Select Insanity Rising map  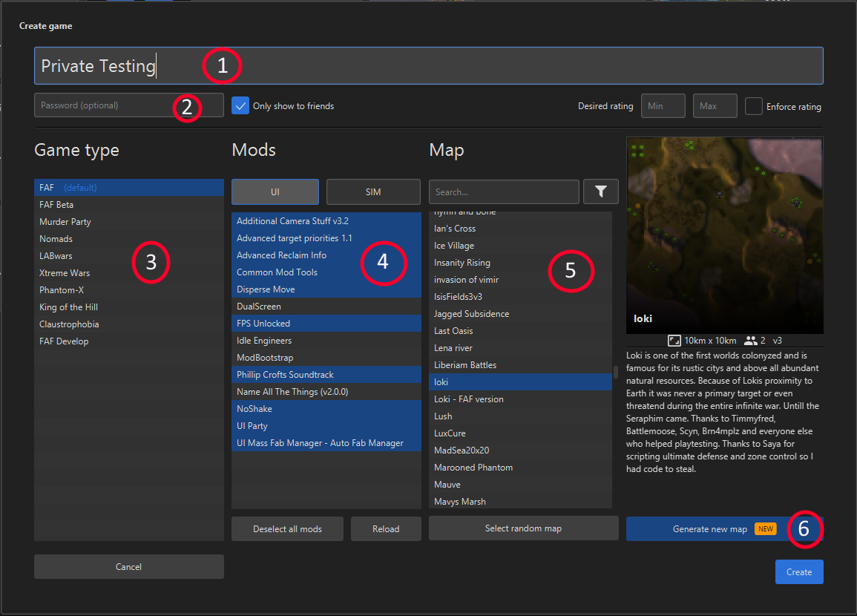[520, 263]
